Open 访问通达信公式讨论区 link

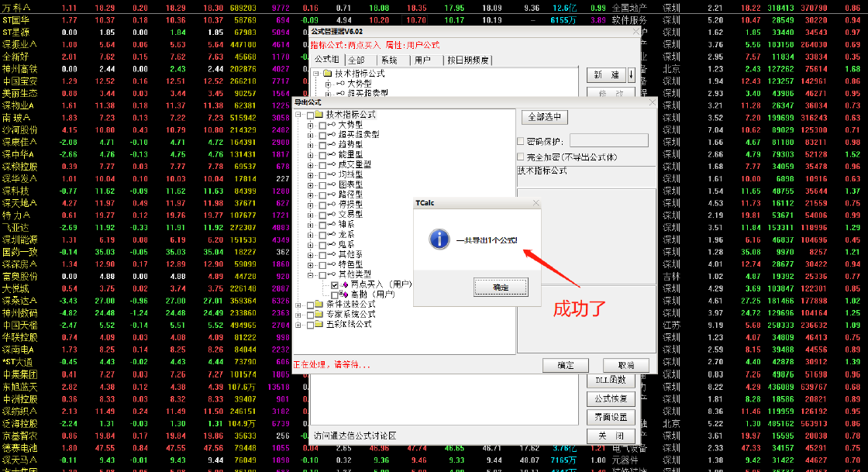(355, 436)
